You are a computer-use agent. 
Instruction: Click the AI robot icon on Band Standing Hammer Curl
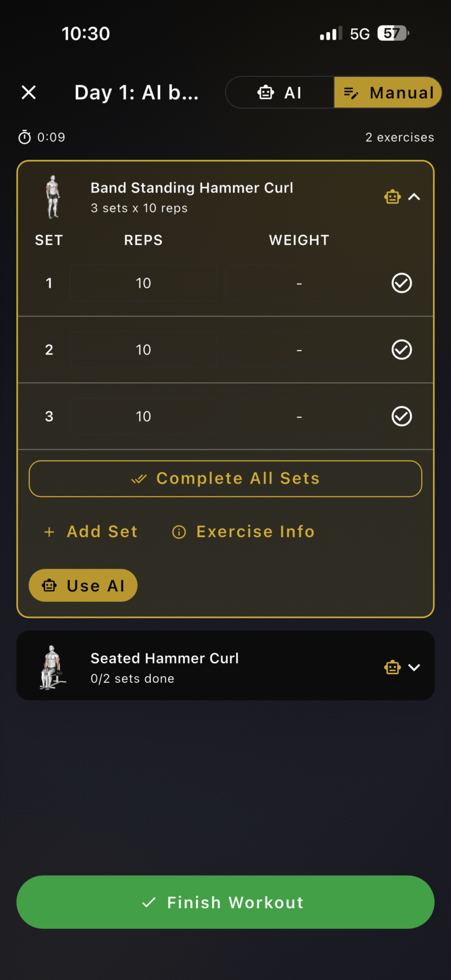click(x=392, y=197)
